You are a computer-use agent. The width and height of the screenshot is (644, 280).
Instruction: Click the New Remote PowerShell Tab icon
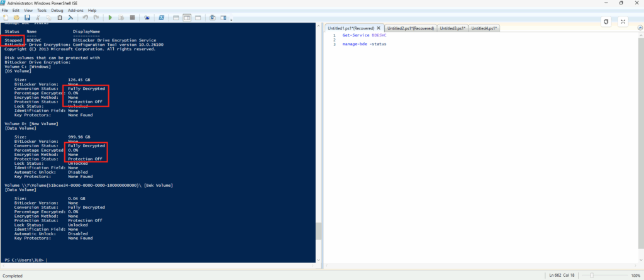point(147,18)
